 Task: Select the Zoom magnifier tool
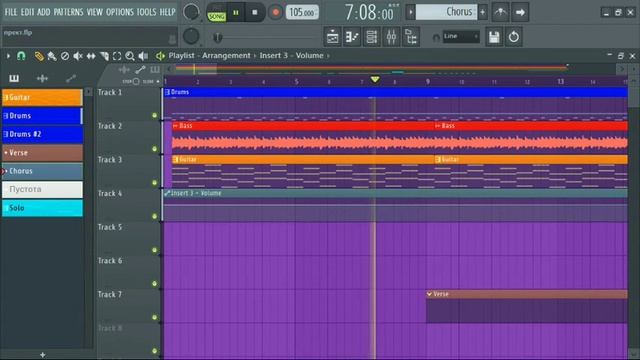[130, 56]
